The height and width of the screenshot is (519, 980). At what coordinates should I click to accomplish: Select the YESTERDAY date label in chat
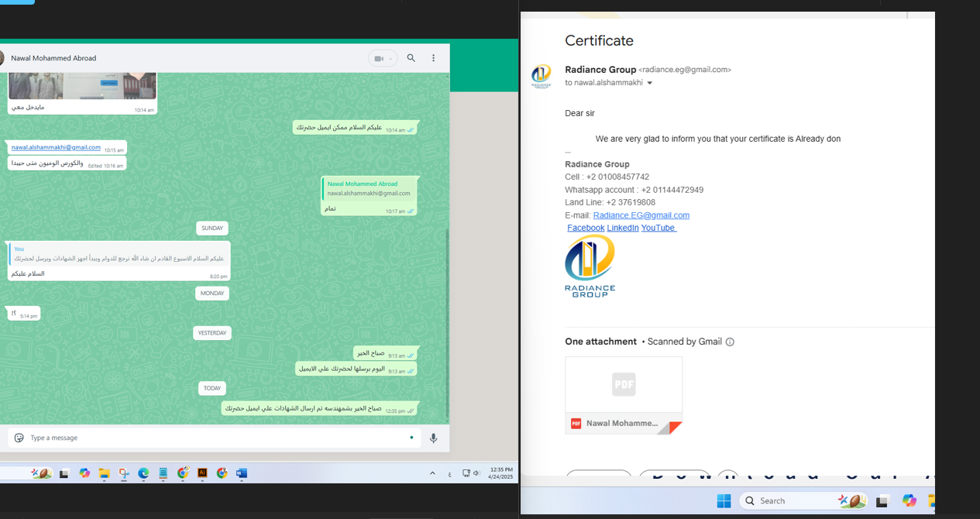click(x=212, y=333)
